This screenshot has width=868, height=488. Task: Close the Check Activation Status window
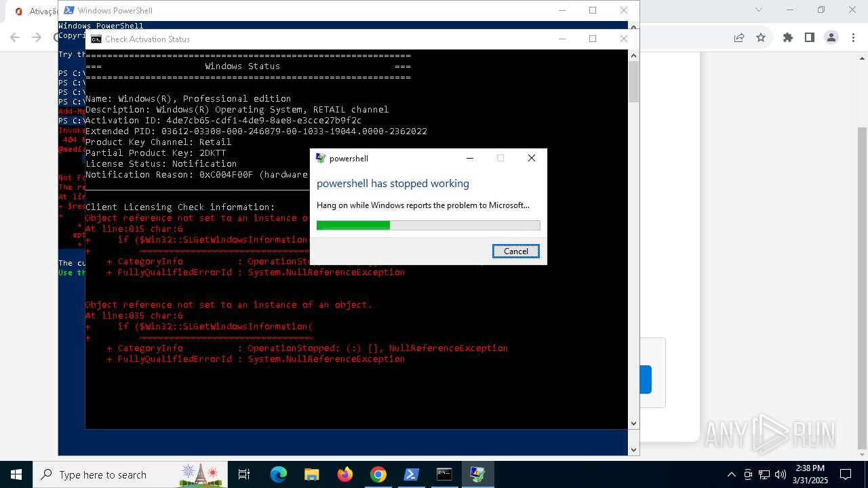[x=624, y=39]
